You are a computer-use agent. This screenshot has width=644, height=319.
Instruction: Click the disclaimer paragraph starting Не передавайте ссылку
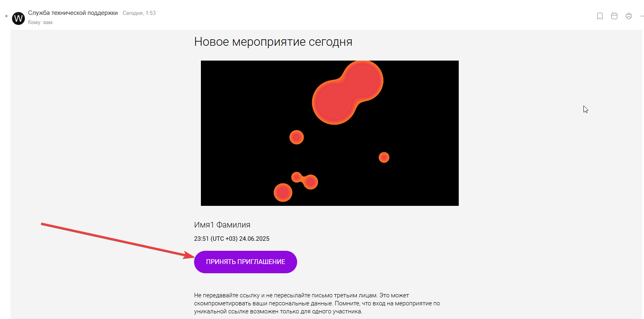(317, 303)
